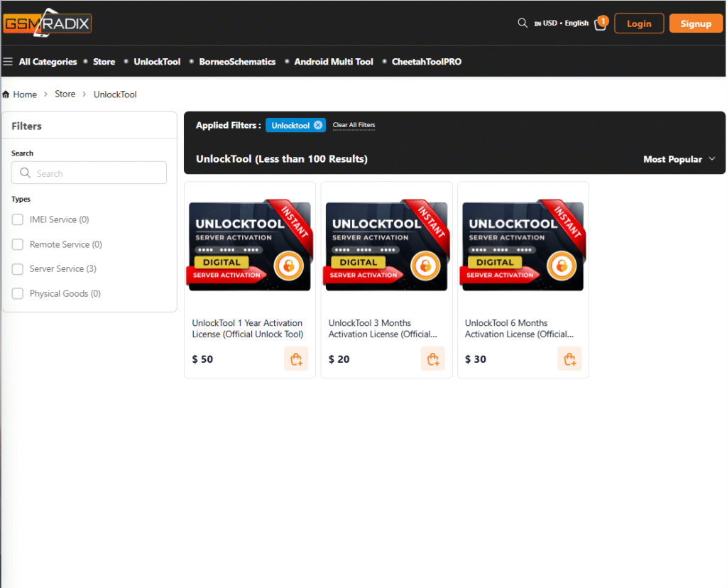The height and width of the screenshot is (588, 727).
Task: Click Clear All Filters link
Action: click(354, 125)
